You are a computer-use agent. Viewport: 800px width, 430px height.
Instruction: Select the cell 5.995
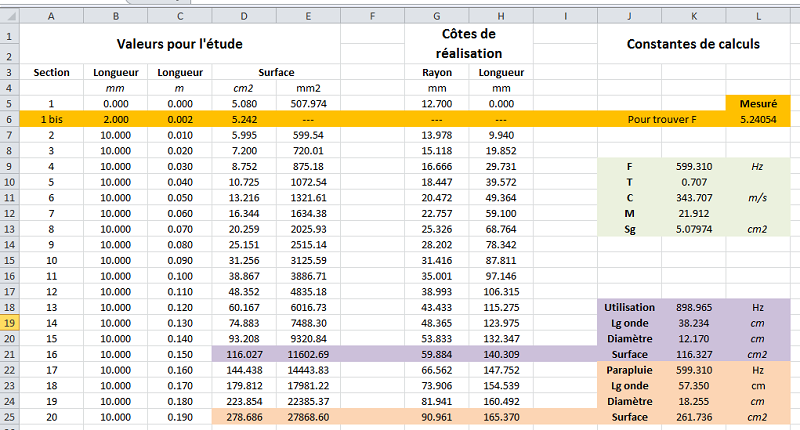(244, 135)
